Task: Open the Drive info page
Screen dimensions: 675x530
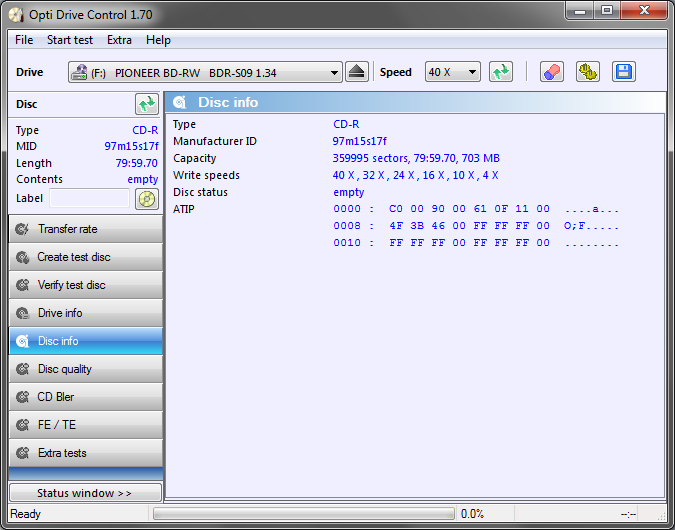Action: click(86, 313)
